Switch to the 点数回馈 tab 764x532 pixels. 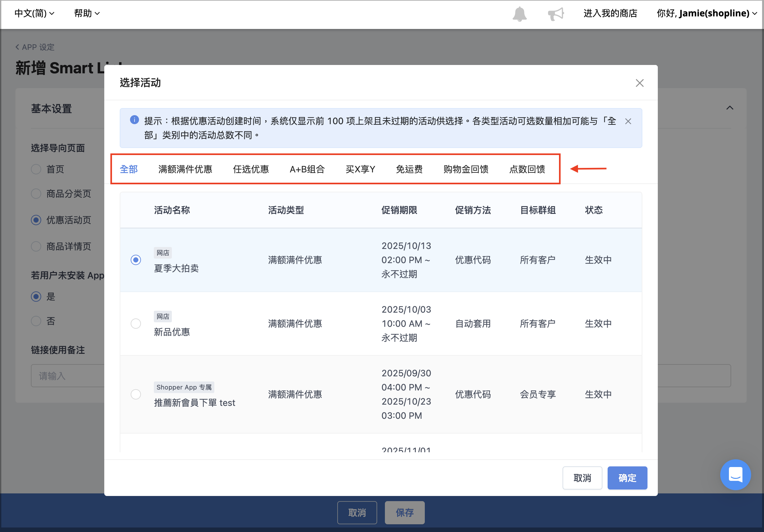[527, 169]
